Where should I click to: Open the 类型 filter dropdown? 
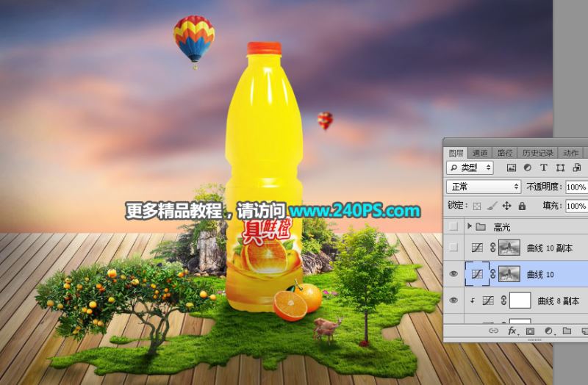(470, 168)
